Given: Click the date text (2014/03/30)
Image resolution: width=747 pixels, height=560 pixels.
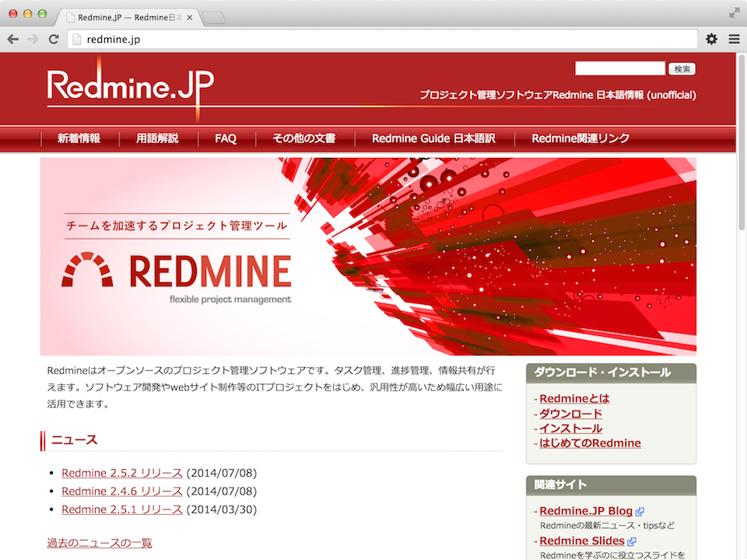Looking at the screenshot, I should tap(222, 509).
